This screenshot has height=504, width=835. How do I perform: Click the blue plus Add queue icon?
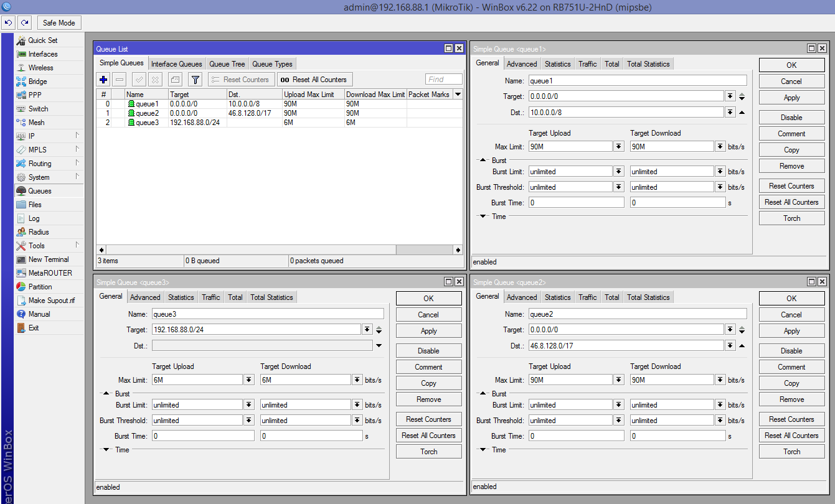point(103,80)
